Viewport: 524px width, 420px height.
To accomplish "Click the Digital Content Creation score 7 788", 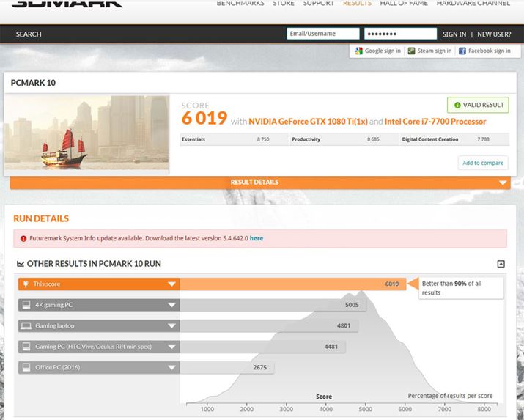I will [483, 139].
